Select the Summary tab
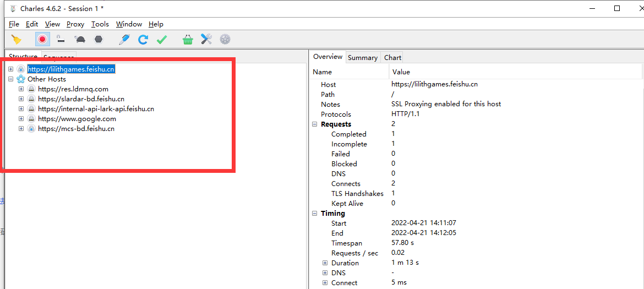The width and height of the screenshot is (644, 289). pos(363,57)
